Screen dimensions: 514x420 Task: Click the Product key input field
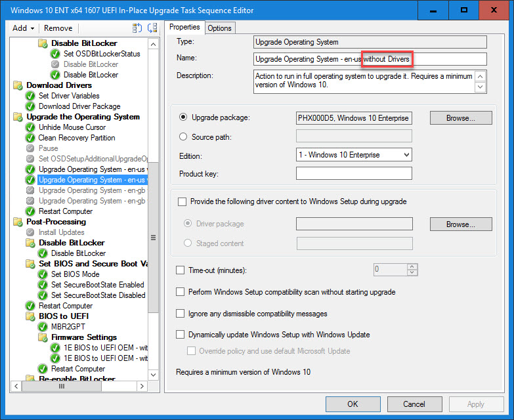354,173
